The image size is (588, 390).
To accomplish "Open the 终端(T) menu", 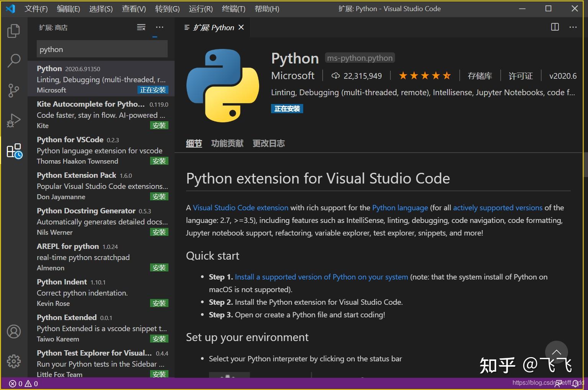I will pos(234,9).
